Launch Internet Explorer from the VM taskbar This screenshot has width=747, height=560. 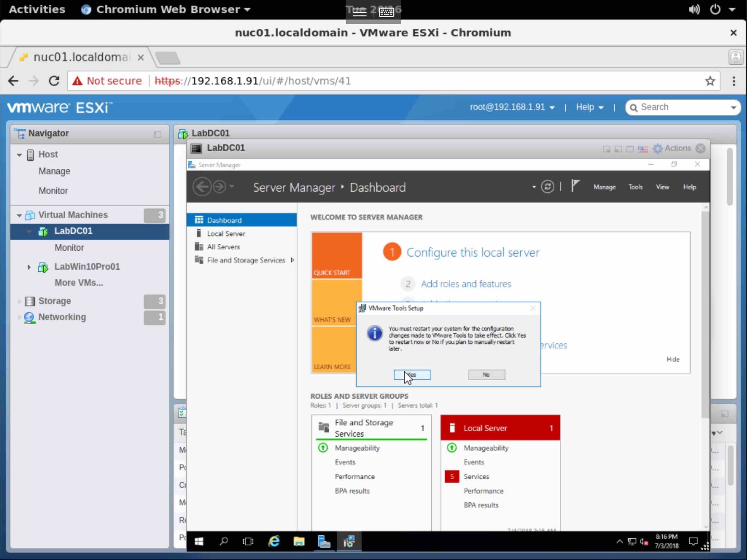pyautogui.click(x=274, y=541)
